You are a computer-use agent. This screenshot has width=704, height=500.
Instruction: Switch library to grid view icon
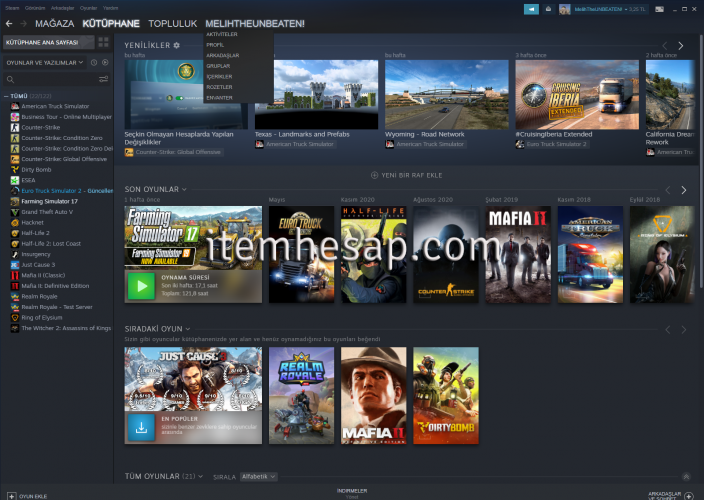104,43
